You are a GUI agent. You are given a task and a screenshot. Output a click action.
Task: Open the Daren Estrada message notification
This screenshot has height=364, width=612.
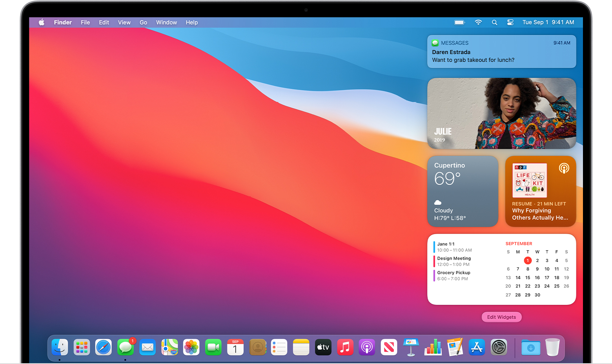tap(501, 51)
